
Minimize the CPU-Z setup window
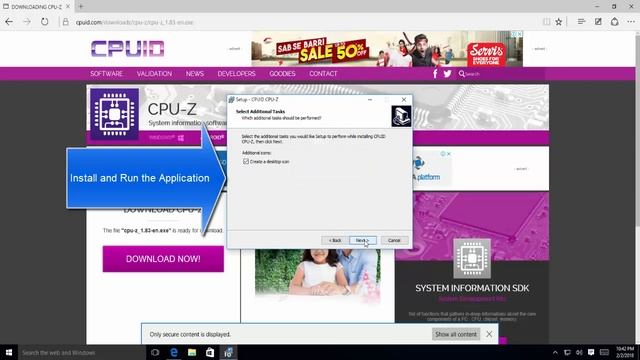[x=370, y=100]
